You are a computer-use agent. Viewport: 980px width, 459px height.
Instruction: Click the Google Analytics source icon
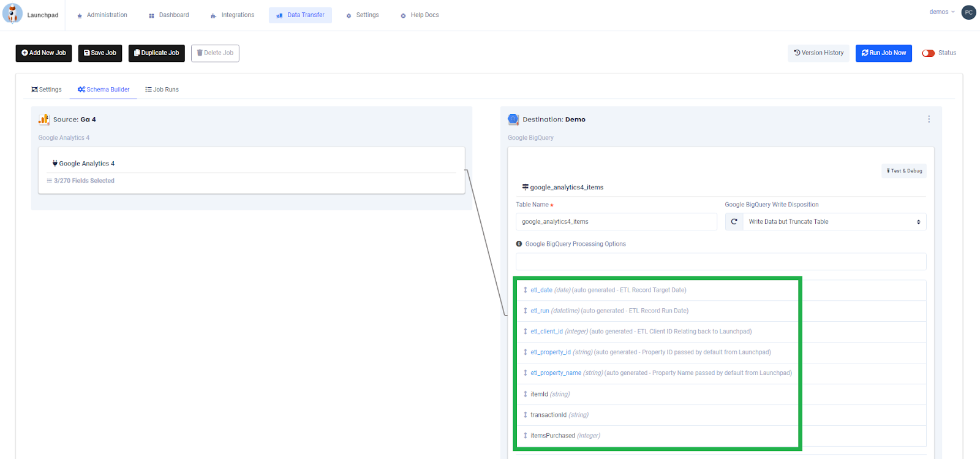pos(43,119)
